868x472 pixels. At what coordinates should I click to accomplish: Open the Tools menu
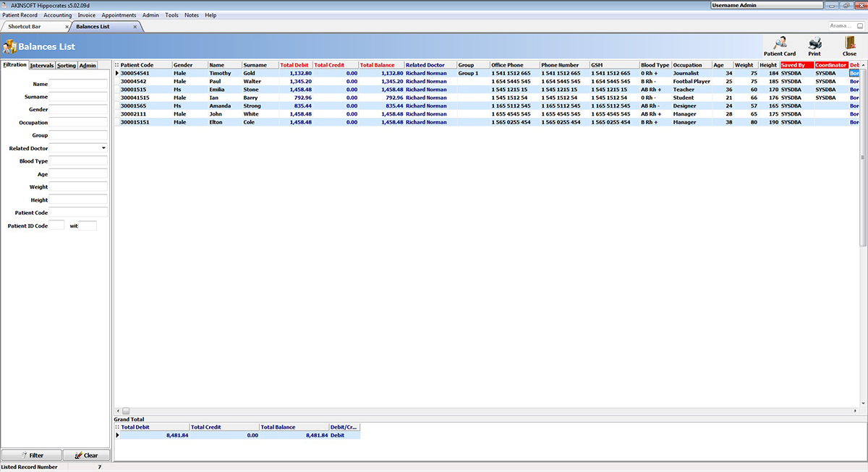pos(171,15)
